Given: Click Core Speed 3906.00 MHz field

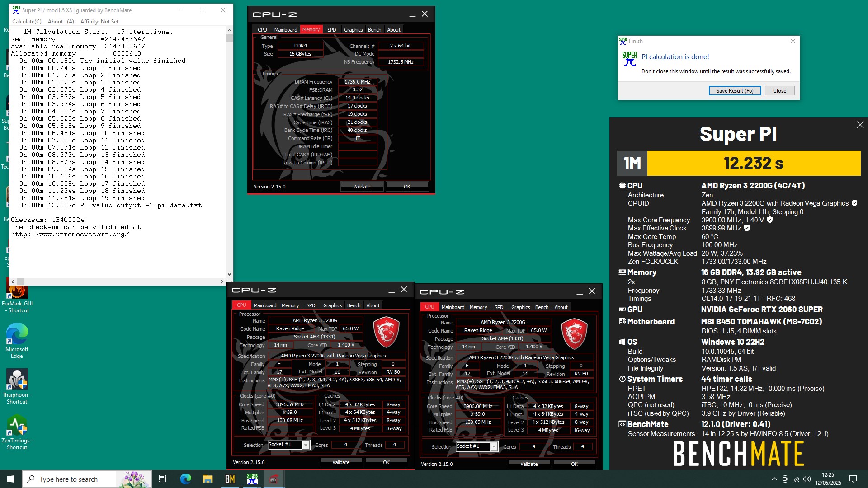Looking at the screenshot, I should tap(478, 406).
